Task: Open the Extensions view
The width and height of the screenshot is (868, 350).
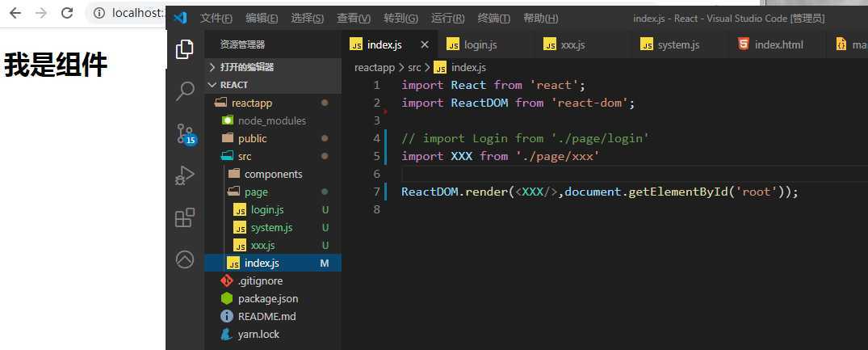Action: tap(184, 217)
